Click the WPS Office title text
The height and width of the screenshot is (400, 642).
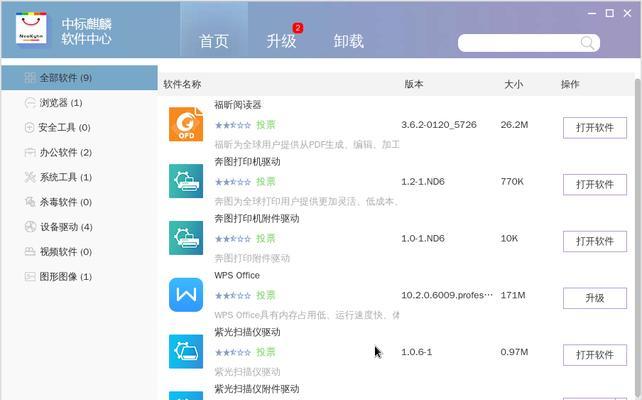tap(237, 275)
